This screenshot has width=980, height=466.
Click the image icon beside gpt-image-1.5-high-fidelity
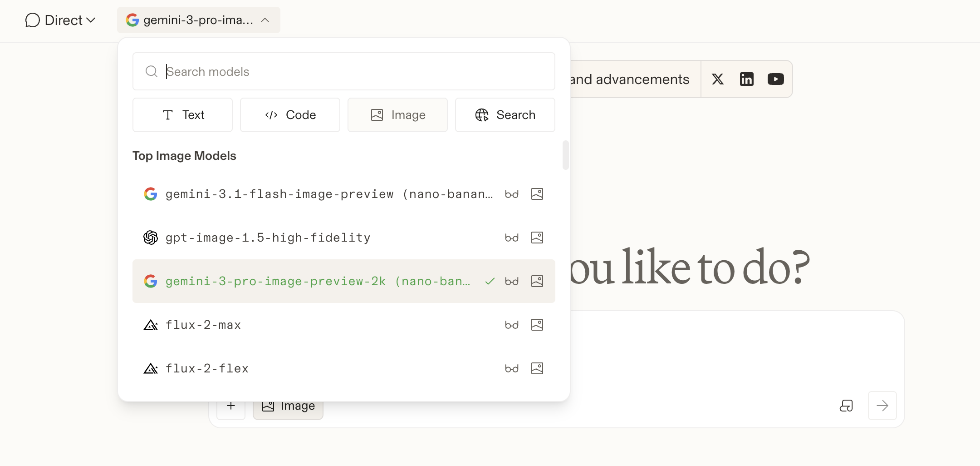(x=537, y=238)
